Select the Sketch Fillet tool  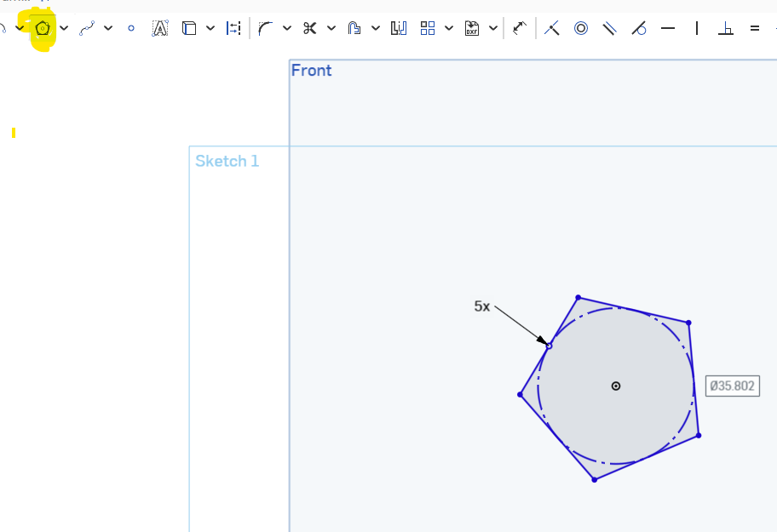[x=265, y=28]
